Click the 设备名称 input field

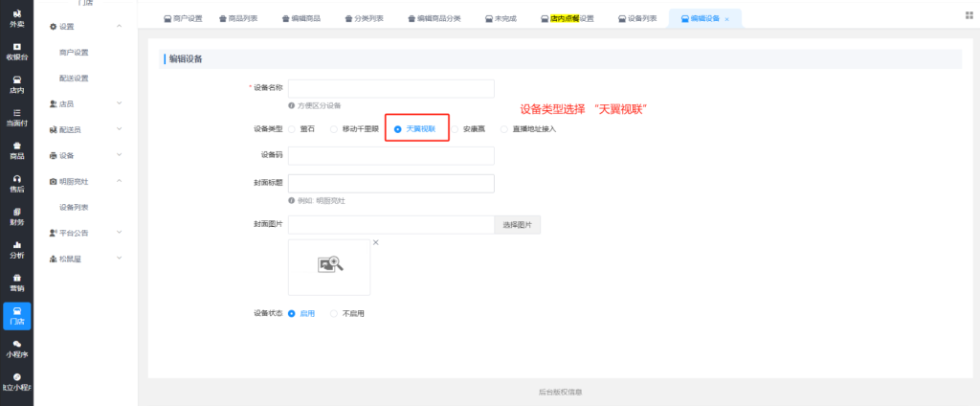point(391,89)
